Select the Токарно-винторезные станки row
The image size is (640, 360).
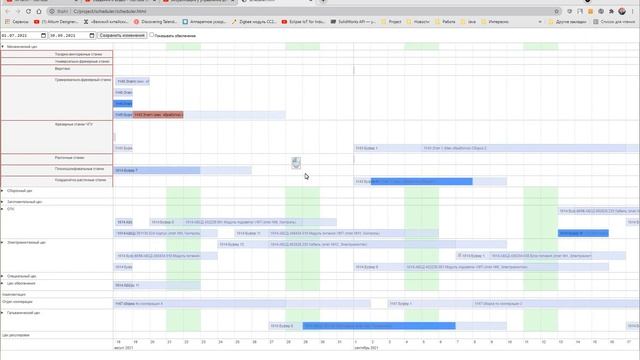(57, 54)
